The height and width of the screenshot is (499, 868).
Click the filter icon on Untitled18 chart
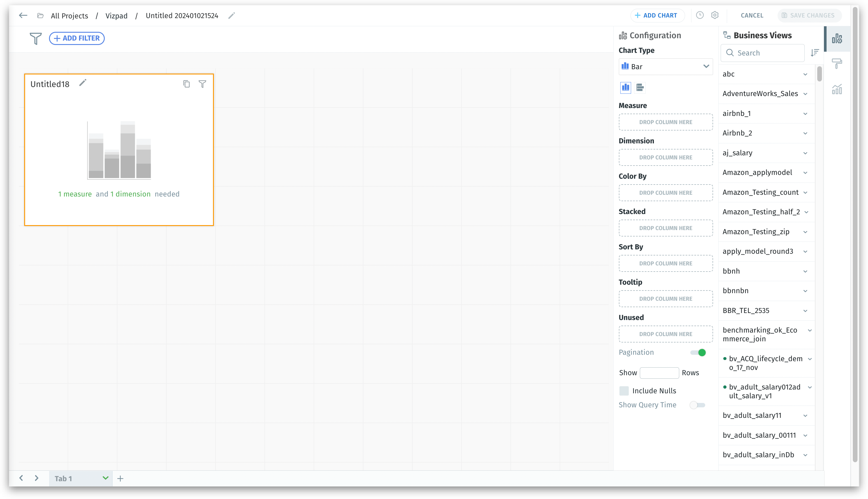(202, 84)
